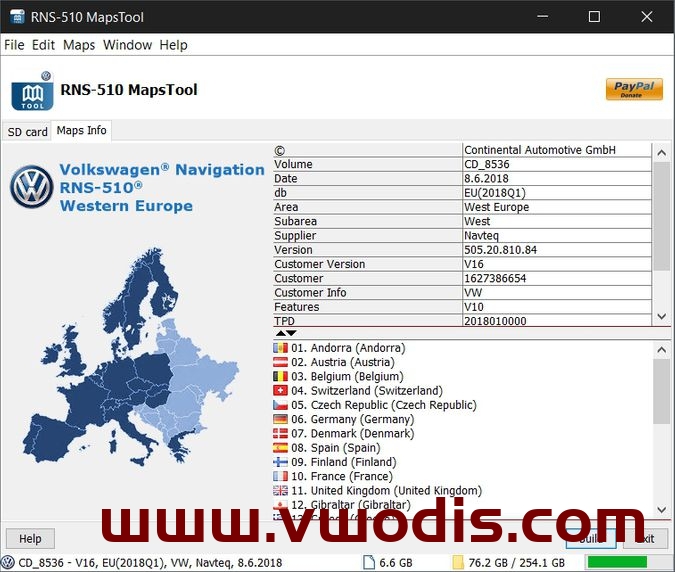This screenshot has width=675, height=572.
Task: Open the Maps menu
Action: [79, 45]
